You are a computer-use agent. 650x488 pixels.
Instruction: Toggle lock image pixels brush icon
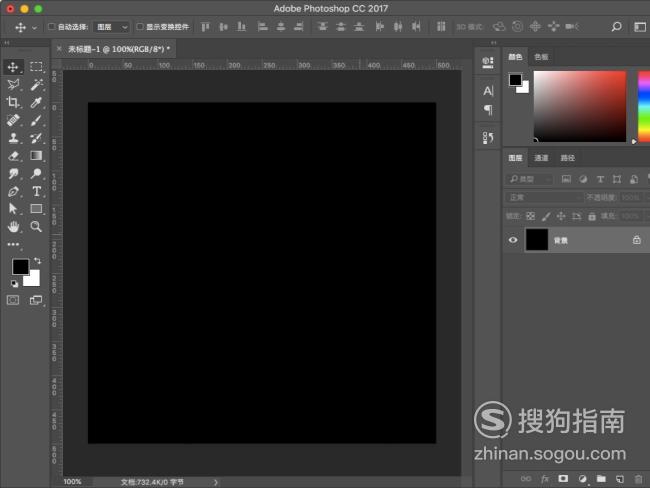click(x=546, y=216)
